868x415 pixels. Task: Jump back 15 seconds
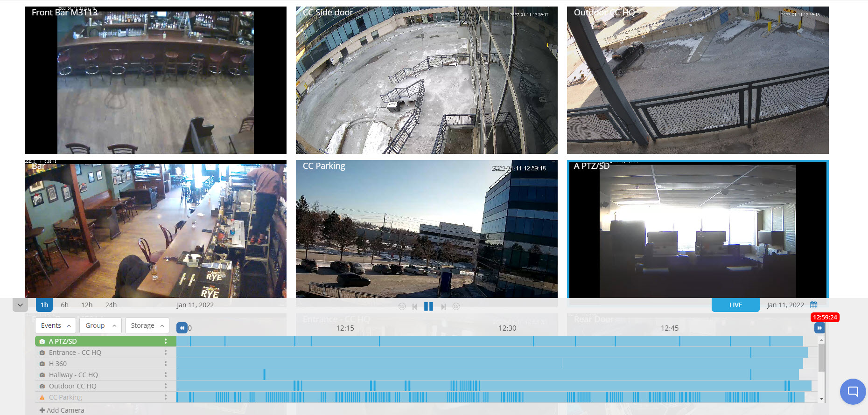[402, 306]
